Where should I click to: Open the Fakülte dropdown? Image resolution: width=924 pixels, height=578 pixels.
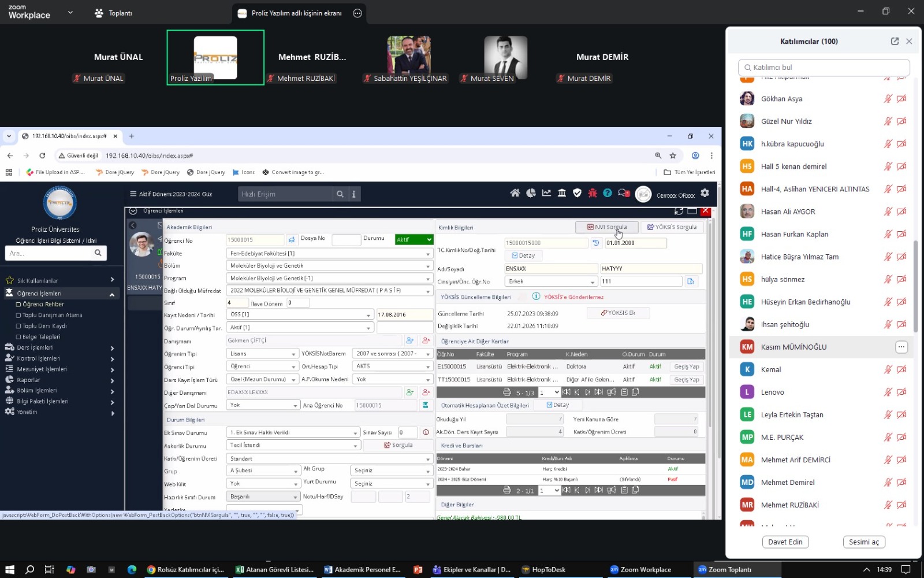coord(329,253)
